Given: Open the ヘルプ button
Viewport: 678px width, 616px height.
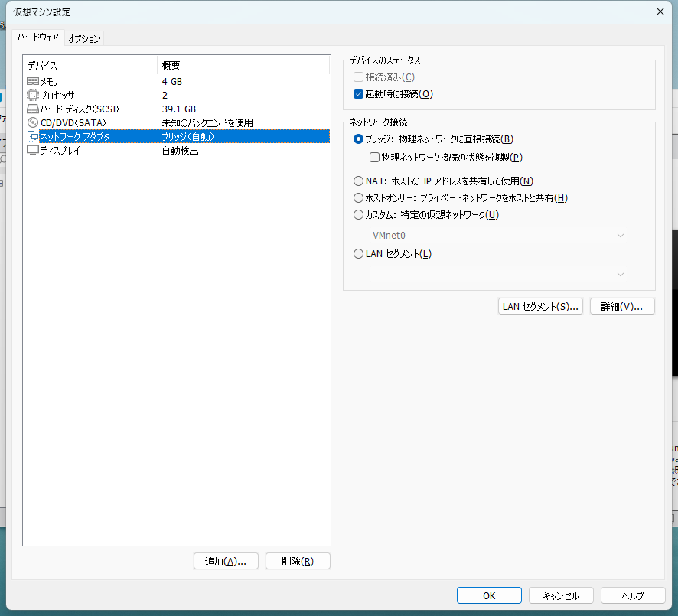Looking at the screenshot, I should (x=633, y=595).
